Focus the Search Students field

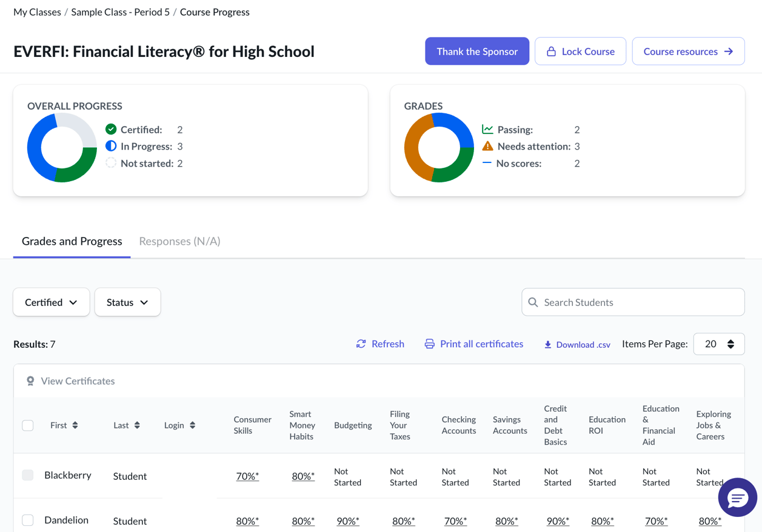tap(633, 302)
